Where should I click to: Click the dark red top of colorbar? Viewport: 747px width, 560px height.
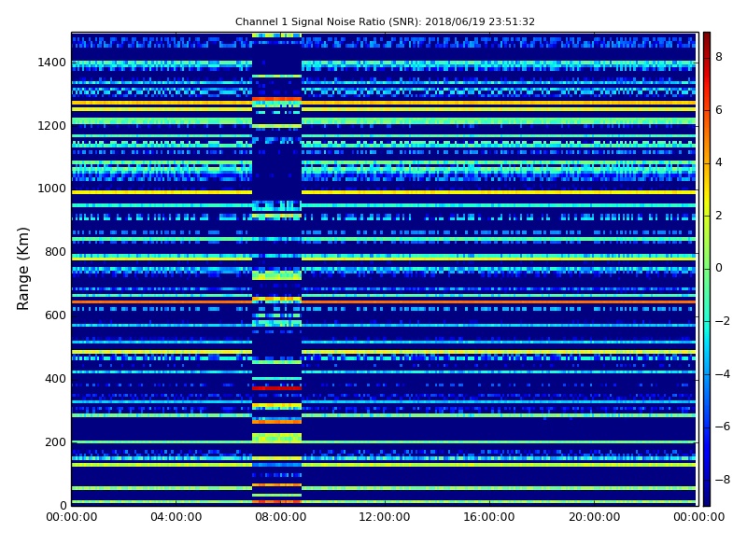[x=707, y=40]
